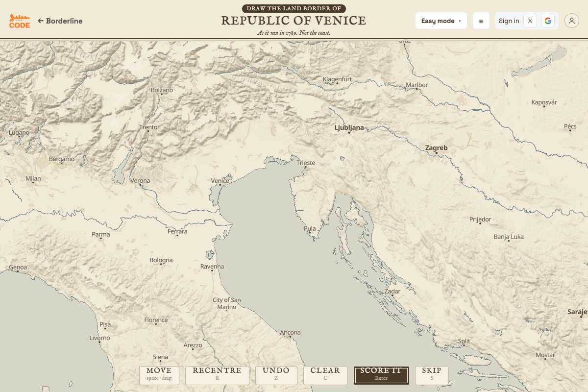Sign in with the X icon
Image resolution: width=588 pixels, height=392 pixels.
click(x=530, y=21)
